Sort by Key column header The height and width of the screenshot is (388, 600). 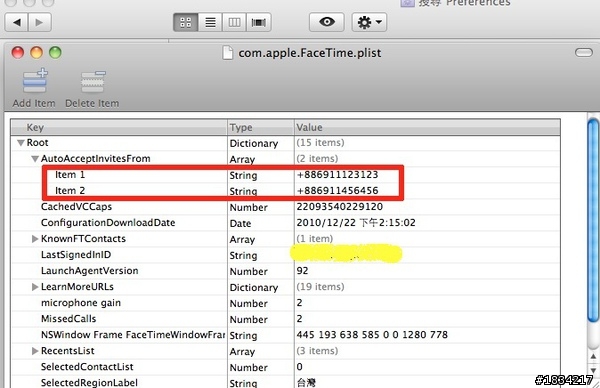119,127
